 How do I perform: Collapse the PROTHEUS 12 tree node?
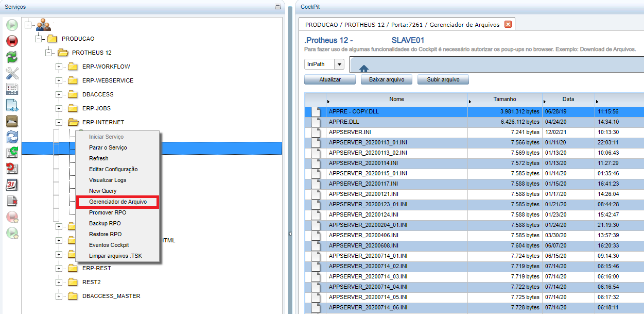point(48,53)
